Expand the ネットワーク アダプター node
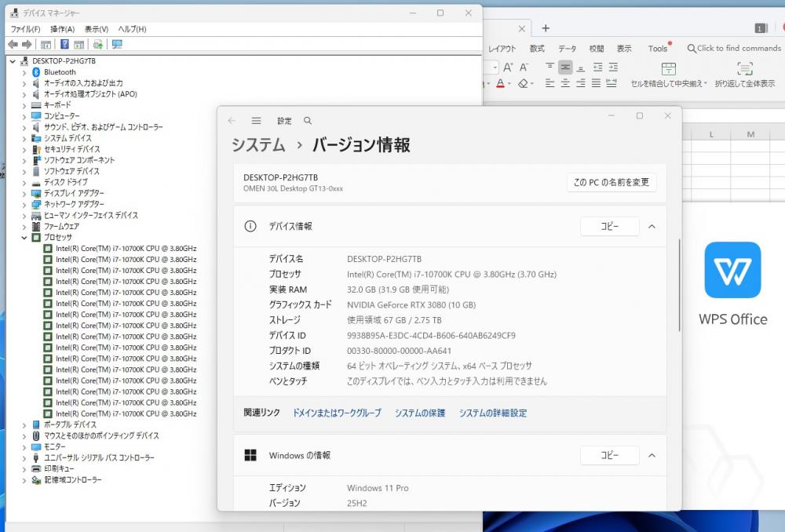 point(24,205)
